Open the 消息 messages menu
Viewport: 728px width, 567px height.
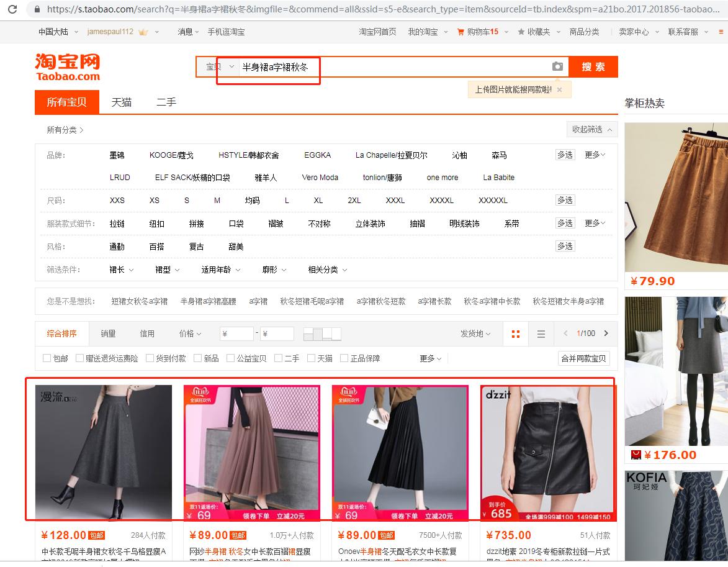[x=185, y=31]
